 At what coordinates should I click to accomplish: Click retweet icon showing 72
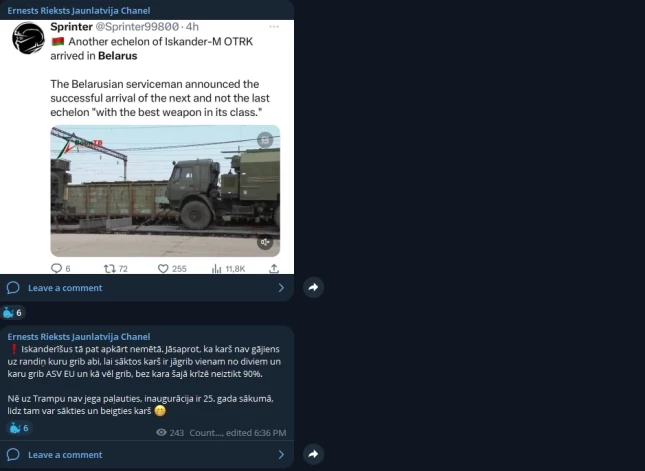(109, 269)
